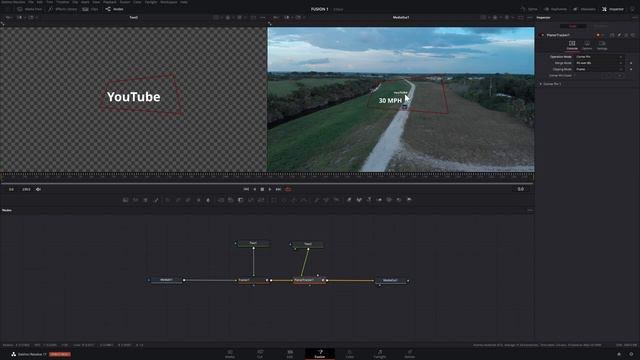Open the Inspector panel options menu
This screenshot has width=640, height=360.
[x=635, y=18]
